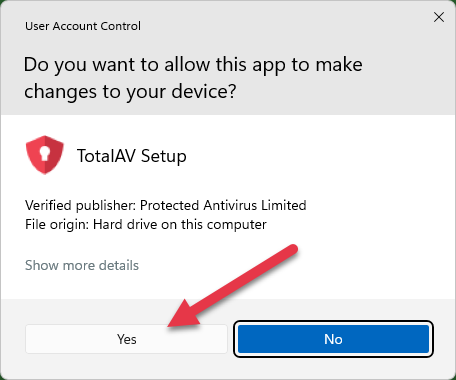Click the red arrow annotation head

coord(182,315)
